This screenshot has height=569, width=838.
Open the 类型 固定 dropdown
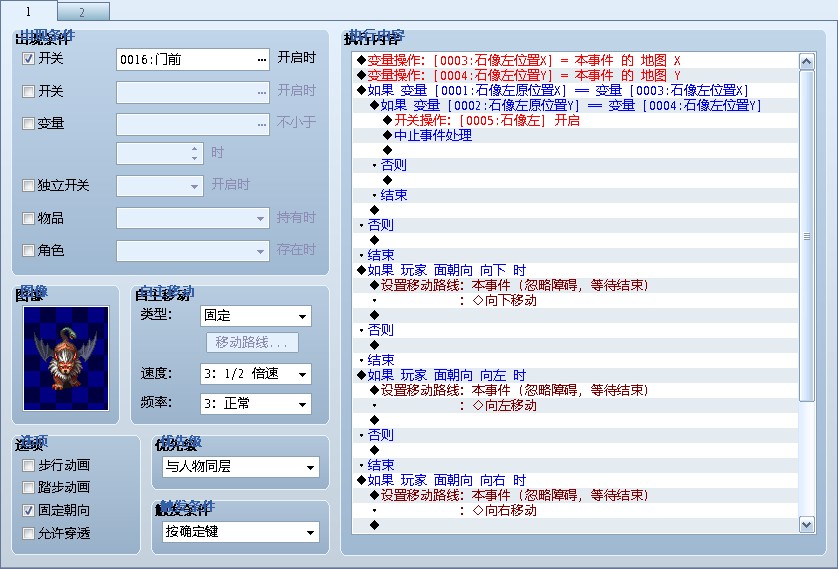tap(255, 316)
